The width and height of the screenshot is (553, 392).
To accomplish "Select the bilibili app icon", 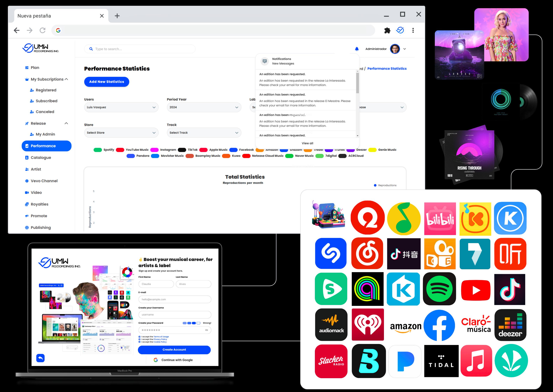I will coord(440,219).
